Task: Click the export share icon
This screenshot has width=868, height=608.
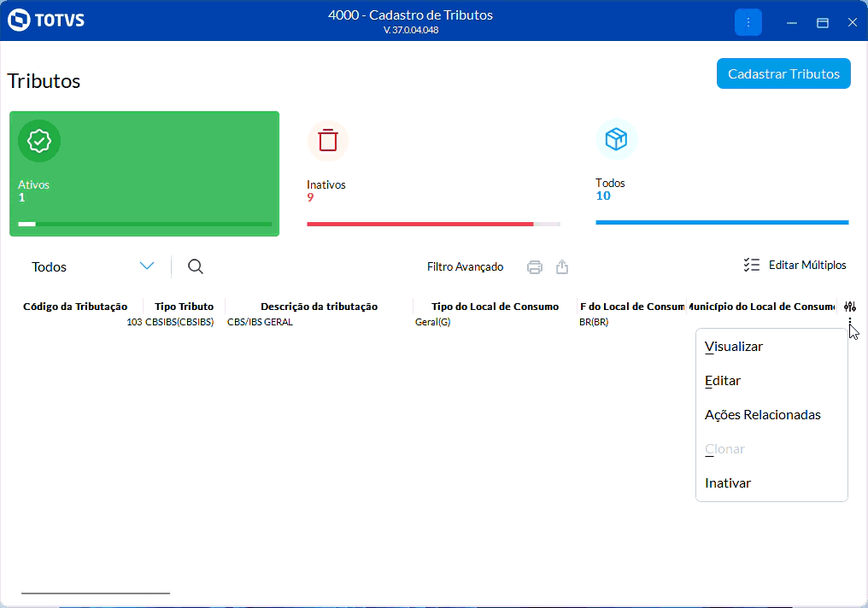Action: click(562, 266)
